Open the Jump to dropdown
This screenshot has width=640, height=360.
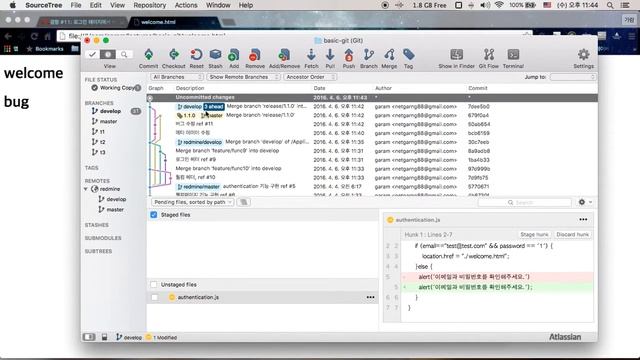[573, 77]
